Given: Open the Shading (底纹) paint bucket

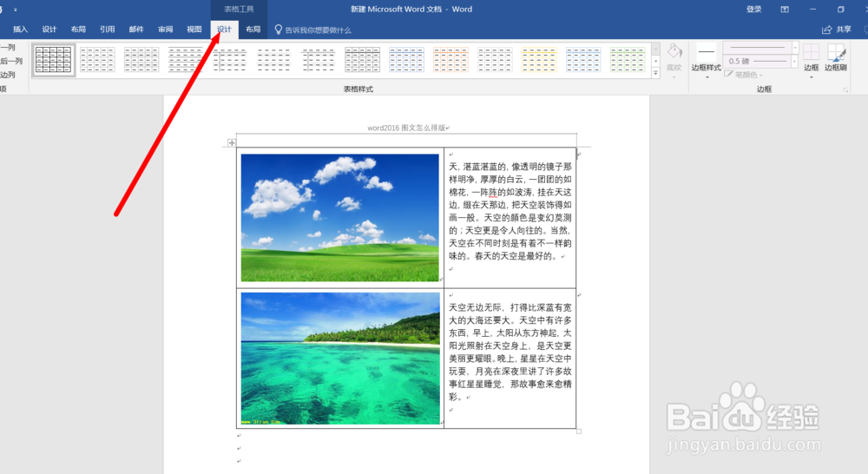Looking at the screenshot, I should click(x=674, y=59).
